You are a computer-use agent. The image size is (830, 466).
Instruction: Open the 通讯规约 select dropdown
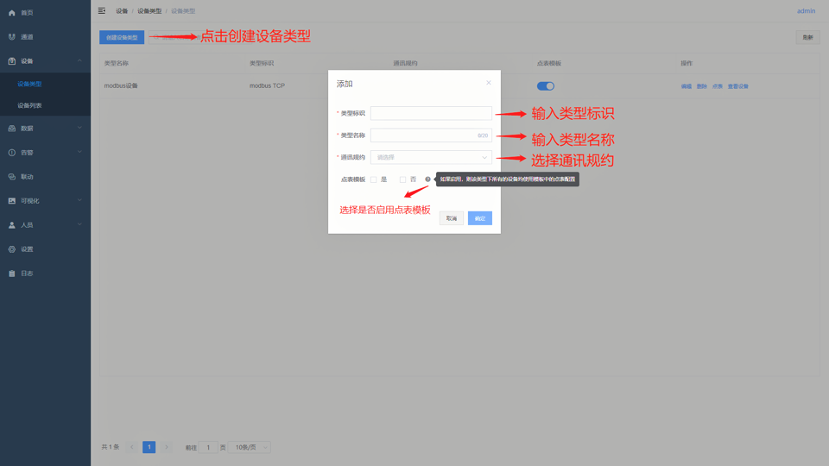click(431, 157)
